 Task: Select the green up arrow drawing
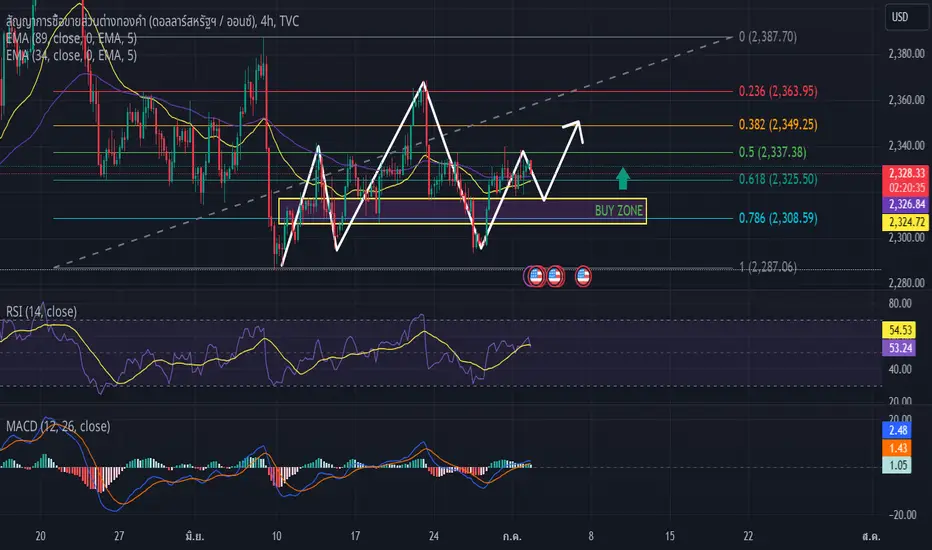pos(622,178)
